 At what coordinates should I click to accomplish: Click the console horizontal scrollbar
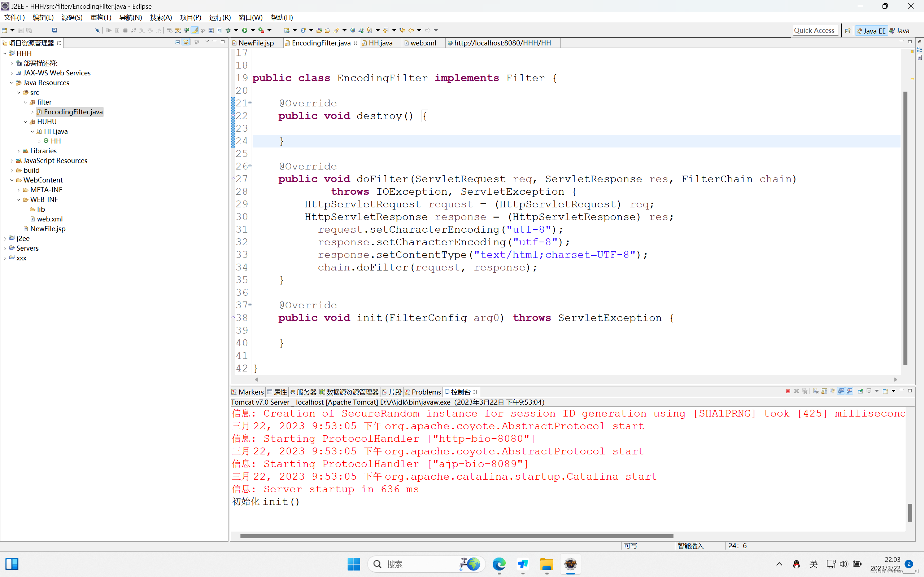[456, 536]
